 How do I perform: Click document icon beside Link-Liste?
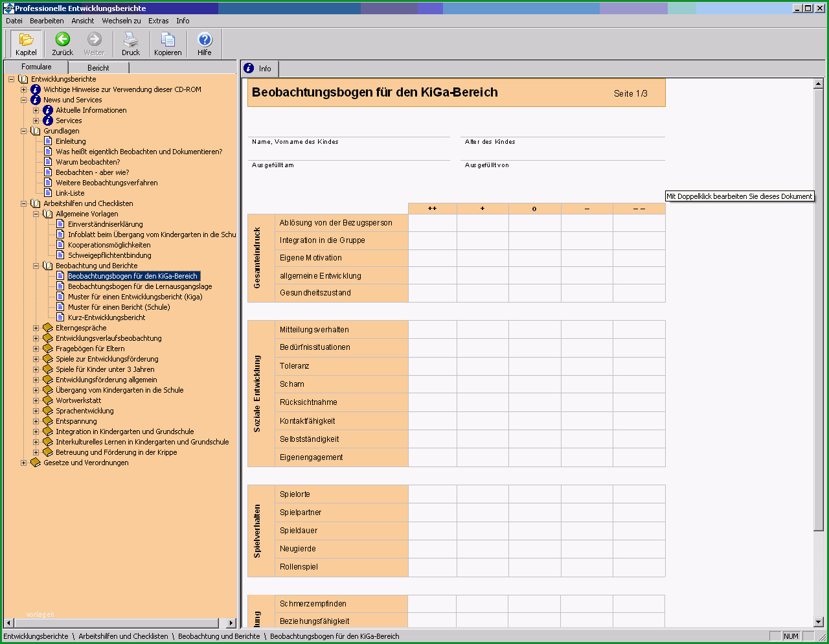click(48, 193)
